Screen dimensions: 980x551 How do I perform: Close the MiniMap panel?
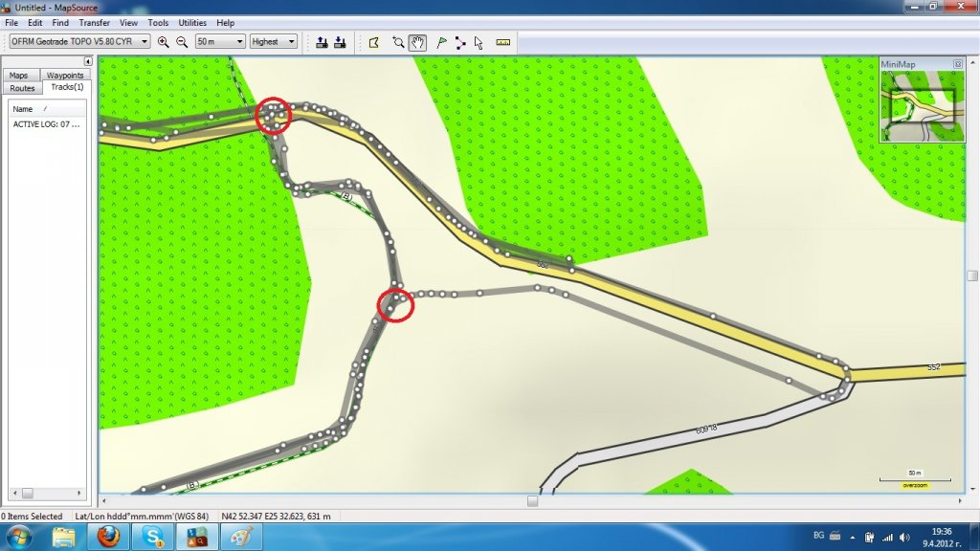click(x=957, y=64)
